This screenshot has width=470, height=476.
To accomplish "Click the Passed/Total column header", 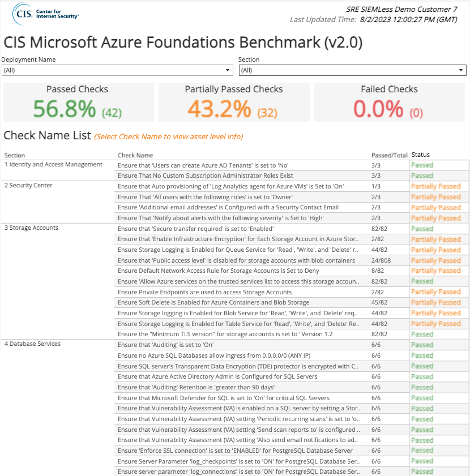I will tap(389, 156).
